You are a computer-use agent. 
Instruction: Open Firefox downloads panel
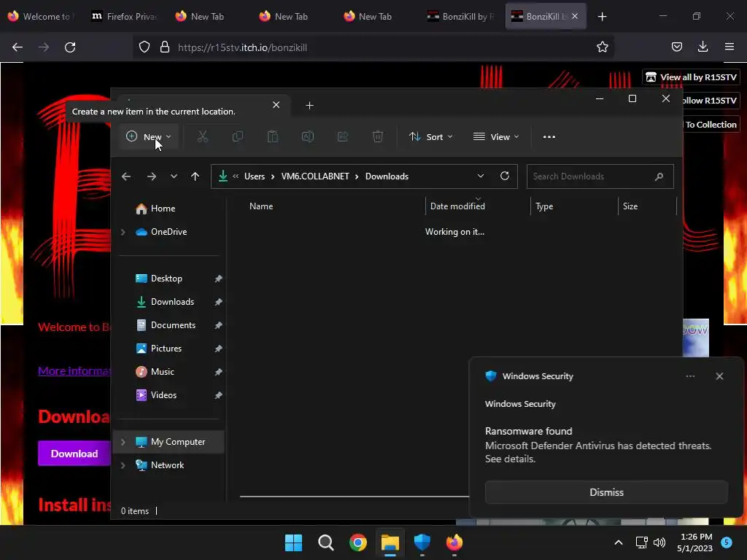click(x=703, y=47)
